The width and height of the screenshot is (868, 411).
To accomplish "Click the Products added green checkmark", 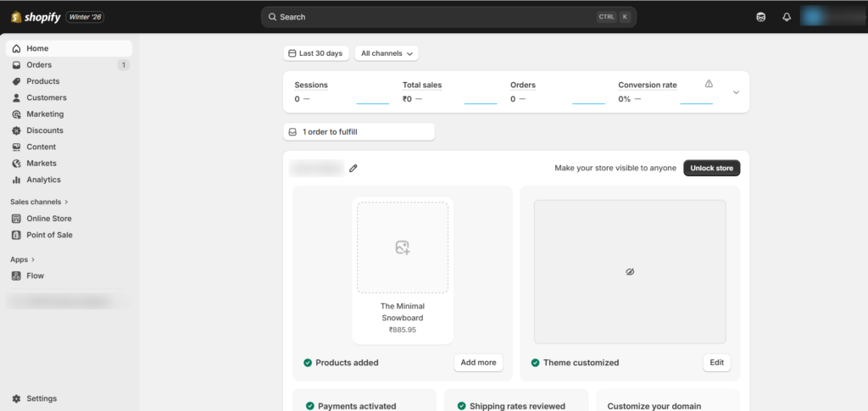I will coord(308,363).
